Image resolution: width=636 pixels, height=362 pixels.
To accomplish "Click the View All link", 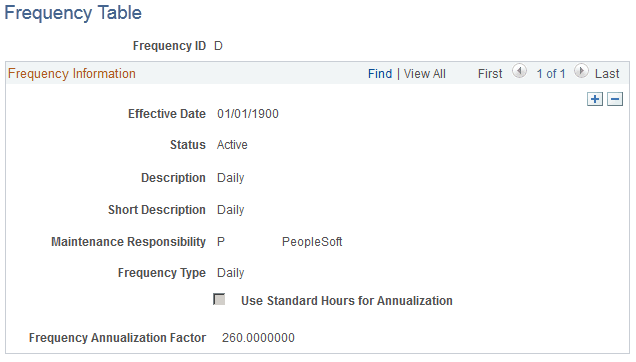I will [x=425, y=74].
